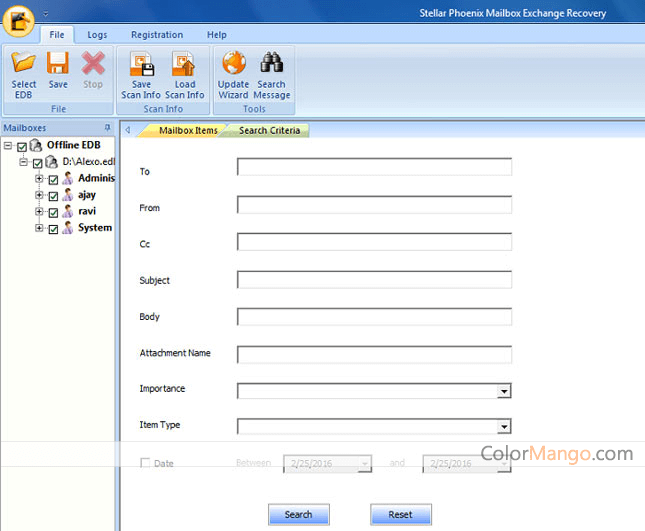The width and height of the screenshot is (645, 531).
Task: Expand the ajay mailbox node
Action: point(39,195)
